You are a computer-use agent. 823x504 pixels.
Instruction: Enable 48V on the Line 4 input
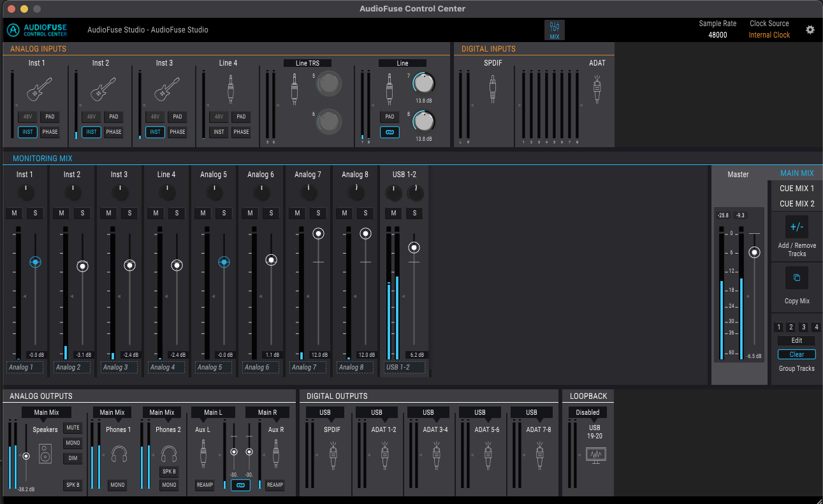[x=219, y=117]
